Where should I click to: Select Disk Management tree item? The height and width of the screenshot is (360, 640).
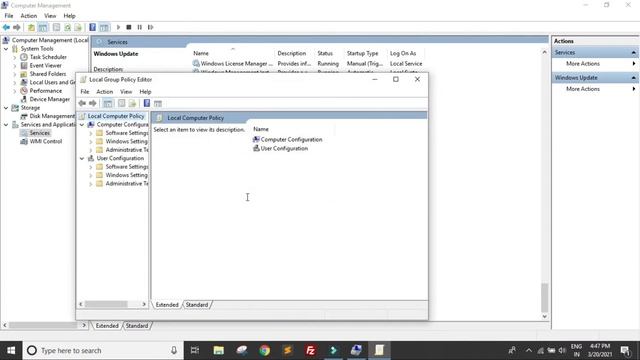pyautogui.click(x=52, y=116)
